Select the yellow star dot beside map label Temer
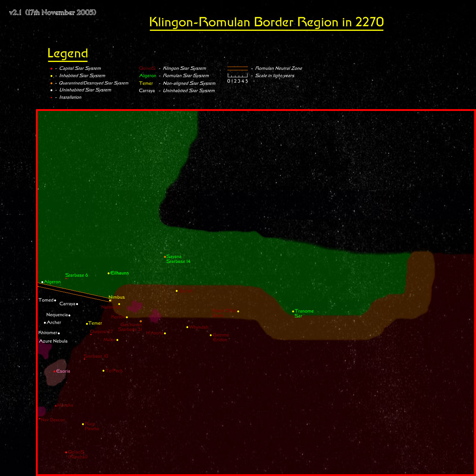This screenshot has height=476, width=476. [x=87, y=324]
